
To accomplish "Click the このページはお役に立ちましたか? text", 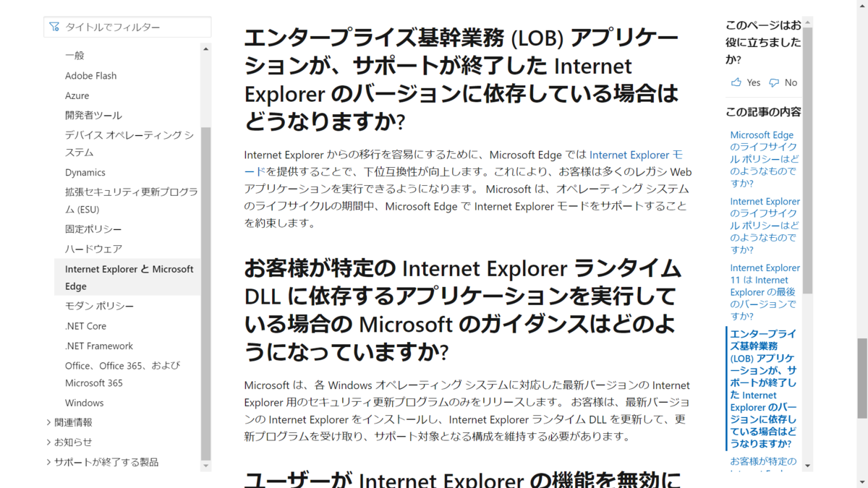I will click(x=763, y=42).
